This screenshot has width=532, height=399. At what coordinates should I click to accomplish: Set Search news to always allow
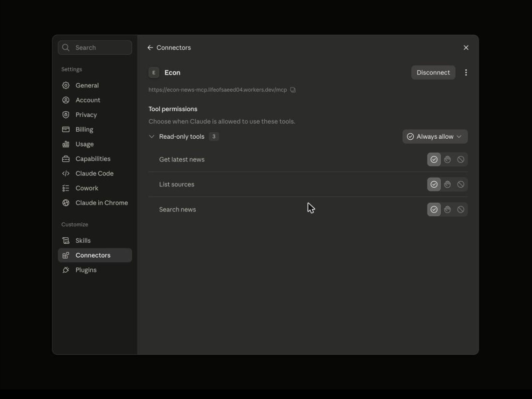pyautogui.click(x=434, y=209)
